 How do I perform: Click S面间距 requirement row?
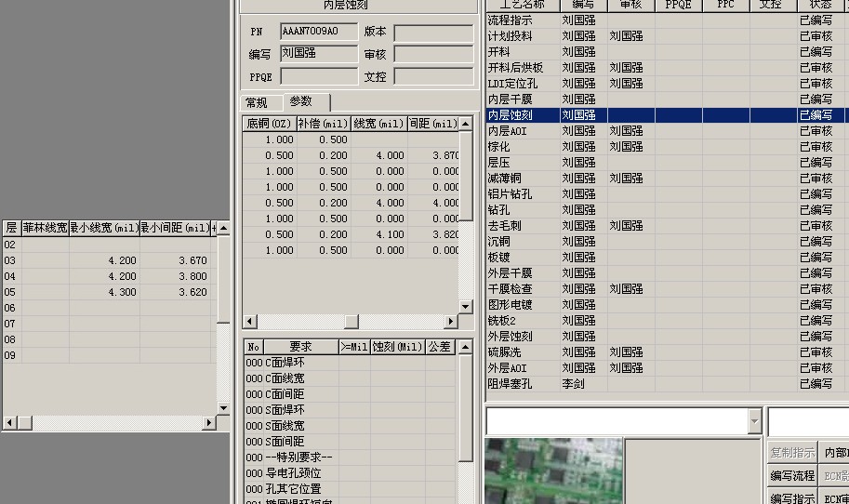click(350, 441)
